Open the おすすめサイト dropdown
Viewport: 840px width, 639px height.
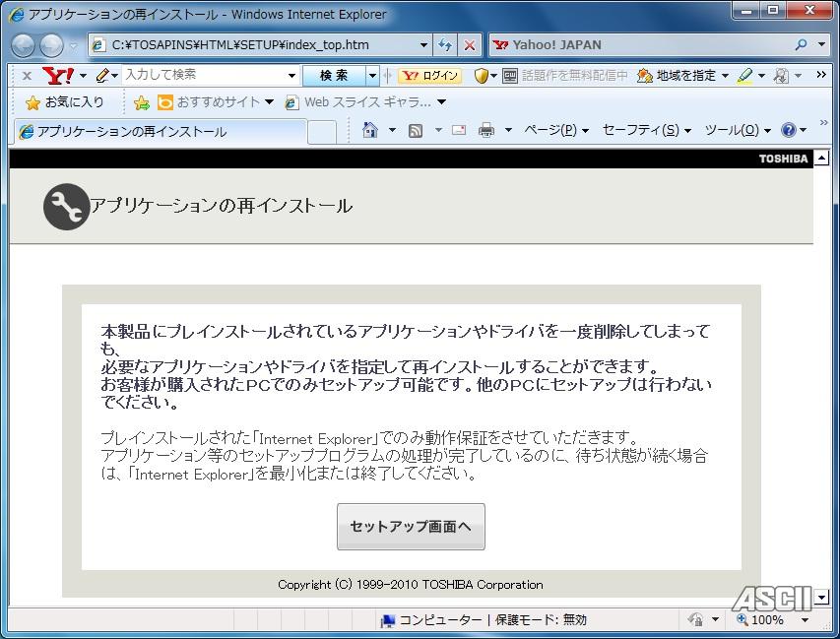(269, 101)
